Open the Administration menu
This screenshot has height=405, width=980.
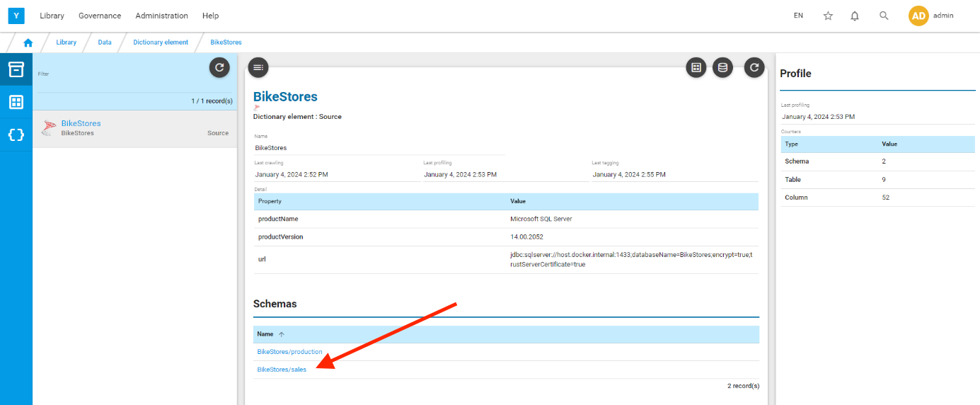[x=161, y=16]
